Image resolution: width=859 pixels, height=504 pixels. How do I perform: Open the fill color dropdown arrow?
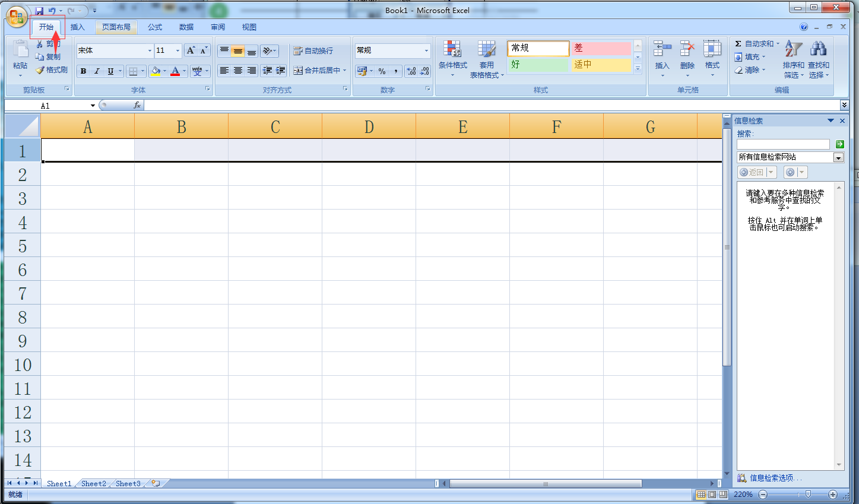pyautogui.click(x=164, y=71)
